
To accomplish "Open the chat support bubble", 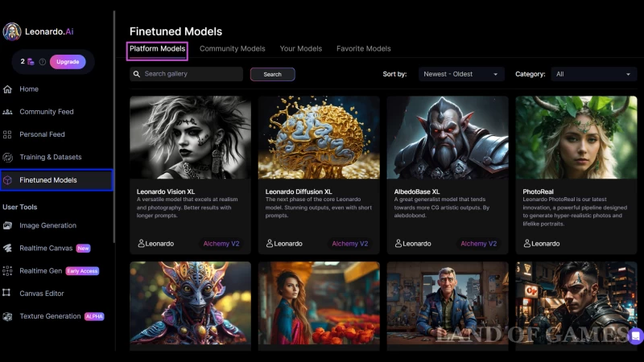I will 635,336.
